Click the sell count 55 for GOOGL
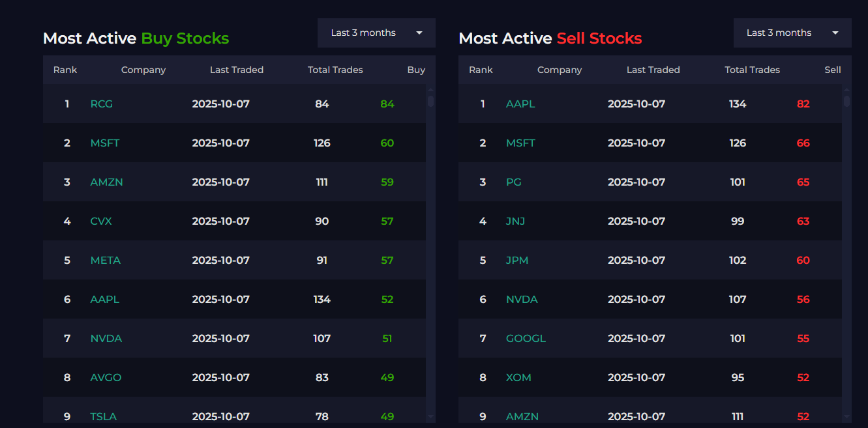Screen dimensions: 868x428 803,338
